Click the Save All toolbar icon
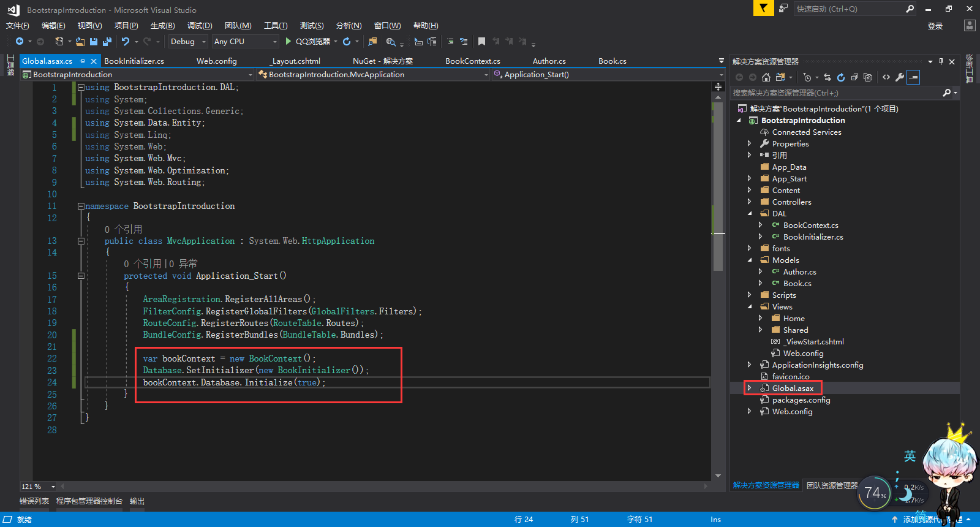Viewport: 980px width, 527px height. (107, 42)
